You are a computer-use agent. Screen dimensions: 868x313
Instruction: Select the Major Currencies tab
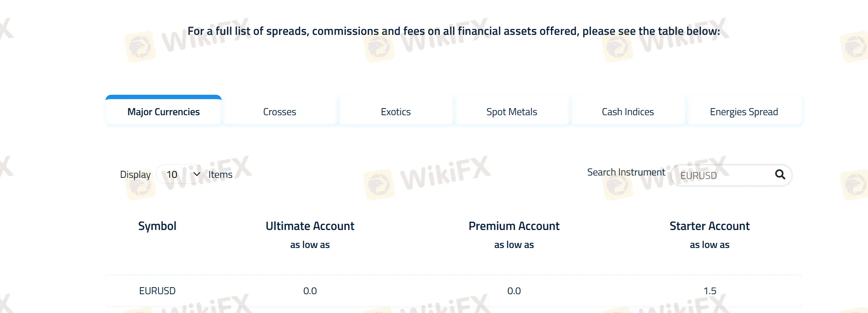coord(164,112)
